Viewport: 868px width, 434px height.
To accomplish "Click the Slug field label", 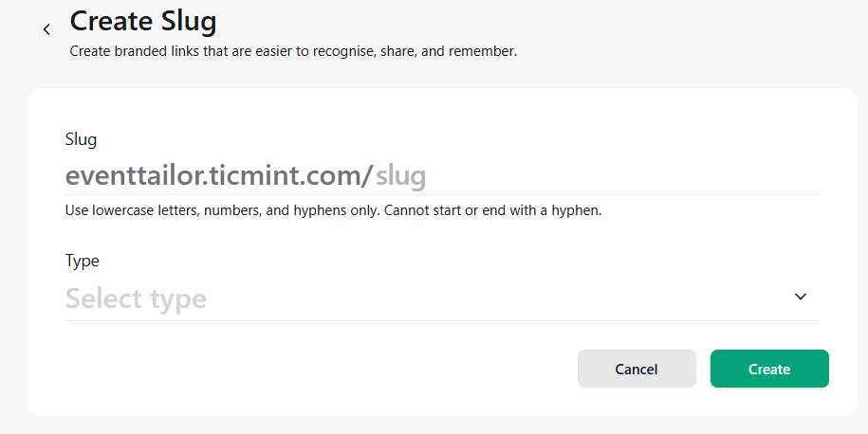I will tap(81, 139).
